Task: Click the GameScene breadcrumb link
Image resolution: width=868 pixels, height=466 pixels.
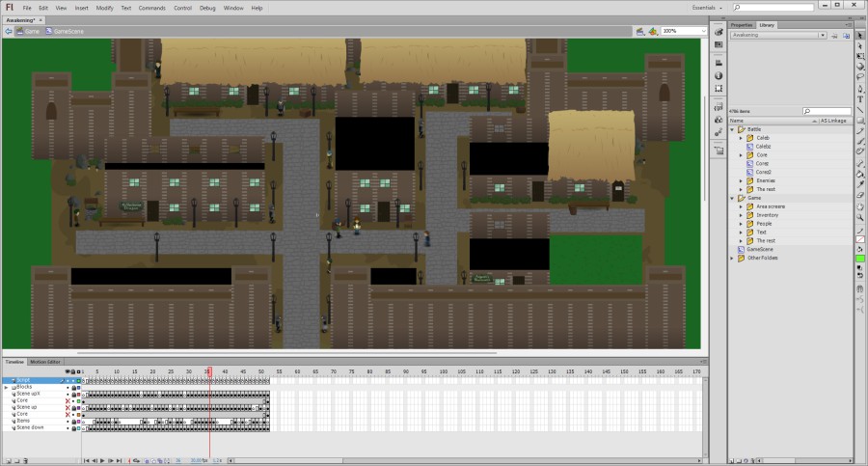Action: pyautogui.click(x=68, y=31)
